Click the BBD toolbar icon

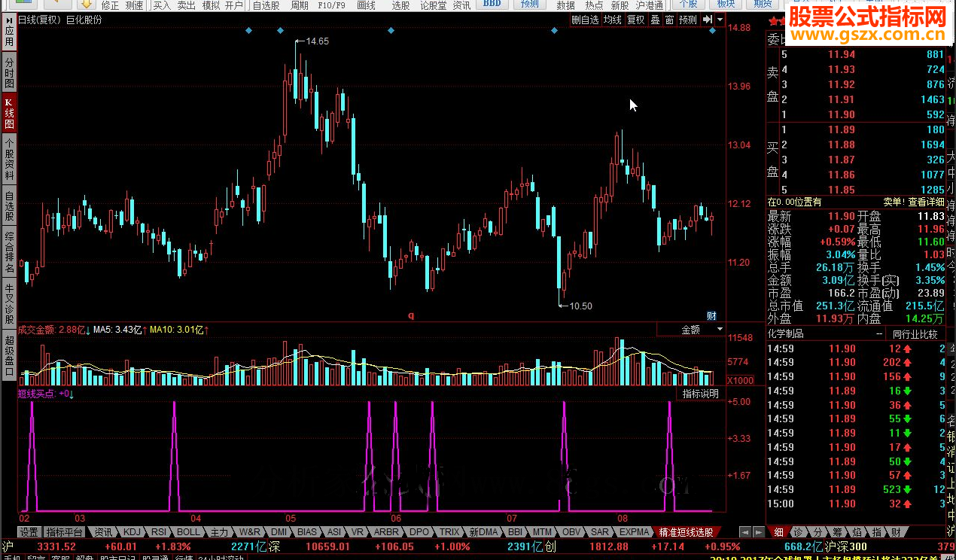[492, 5]
